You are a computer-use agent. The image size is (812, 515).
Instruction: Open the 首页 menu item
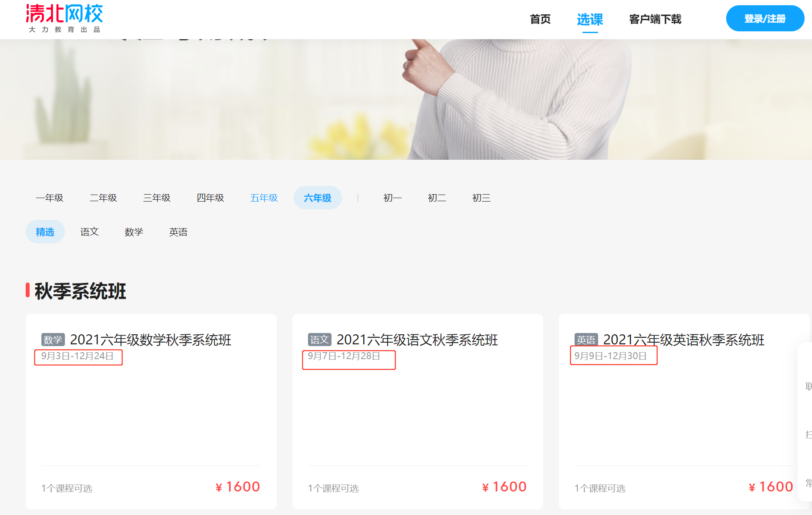[540, 19]
